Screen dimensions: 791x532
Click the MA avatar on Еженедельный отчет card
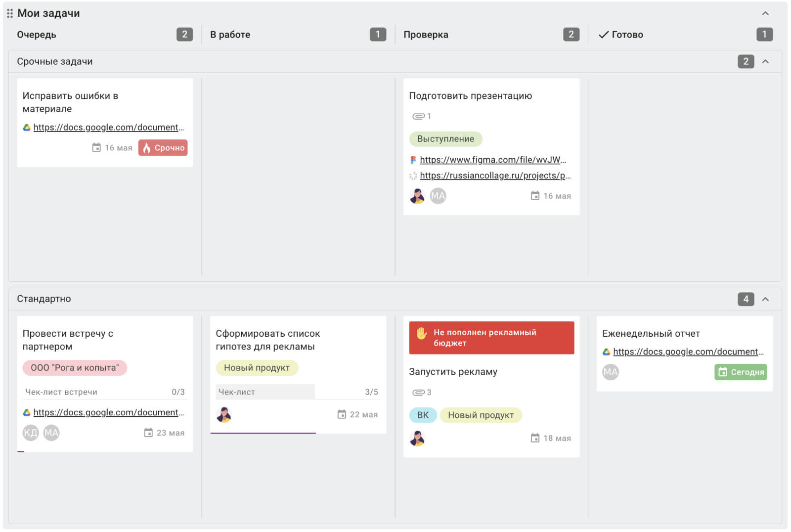click(x=611, y=372)
